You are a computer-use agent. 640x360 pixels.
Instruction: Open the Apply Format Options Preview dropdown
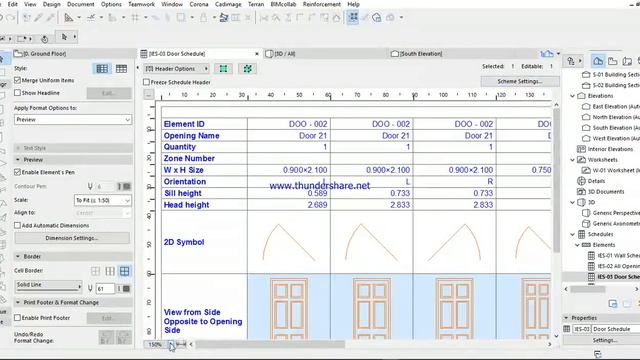coord(73,120)
